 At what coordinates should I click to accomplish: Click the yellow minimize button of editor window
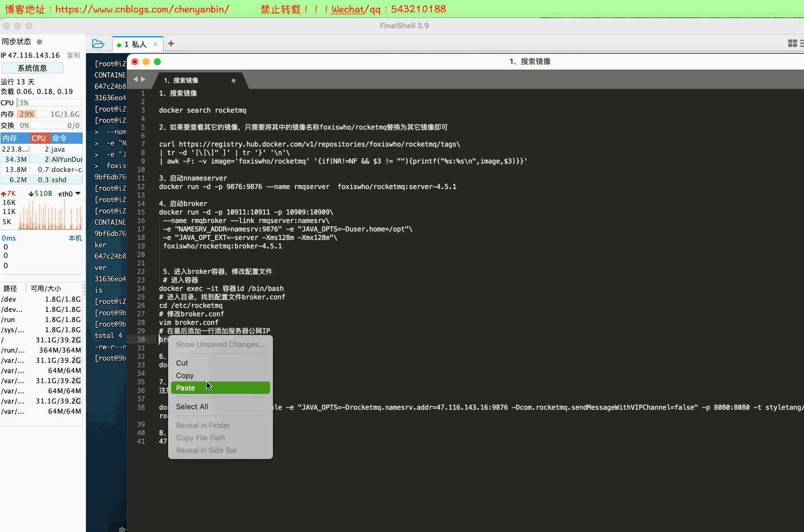[146, 62]
